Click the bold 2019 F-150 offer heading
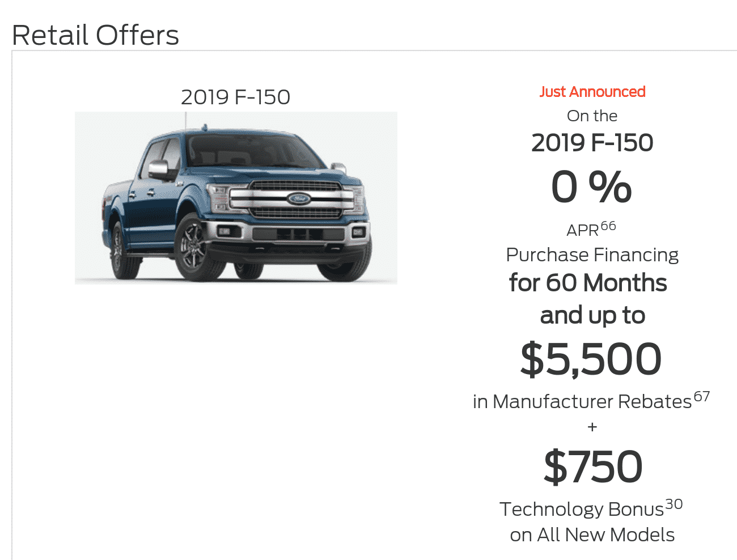The width and height of the screenshot is (737, 560). click(x=592, y=143)
